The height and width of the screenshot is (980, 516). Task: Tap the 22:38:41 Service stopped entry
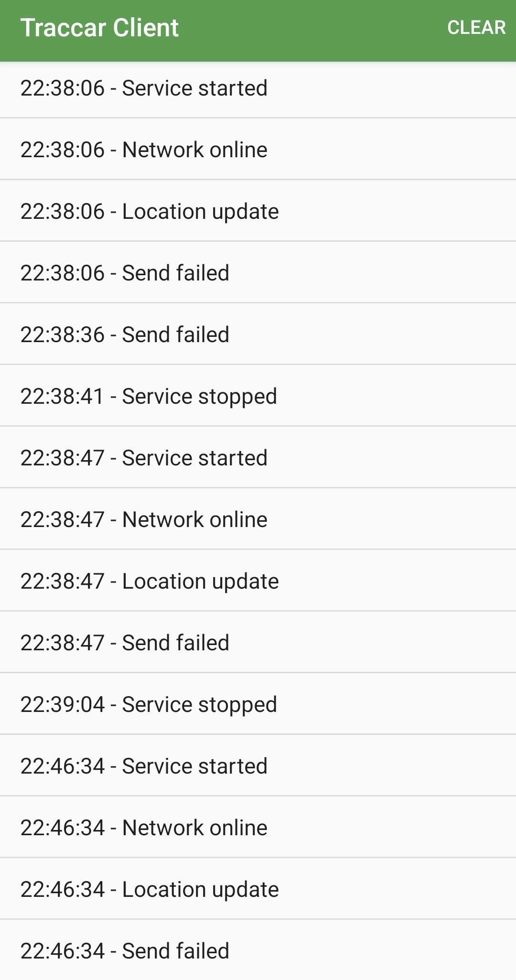pos(149,396)
